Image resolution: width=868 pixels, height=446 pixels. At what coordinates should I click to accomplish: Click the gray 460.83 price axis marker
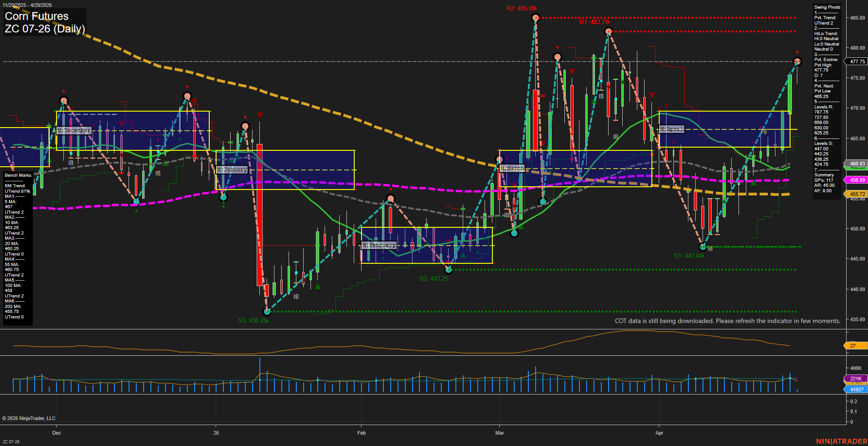point(856,163)
